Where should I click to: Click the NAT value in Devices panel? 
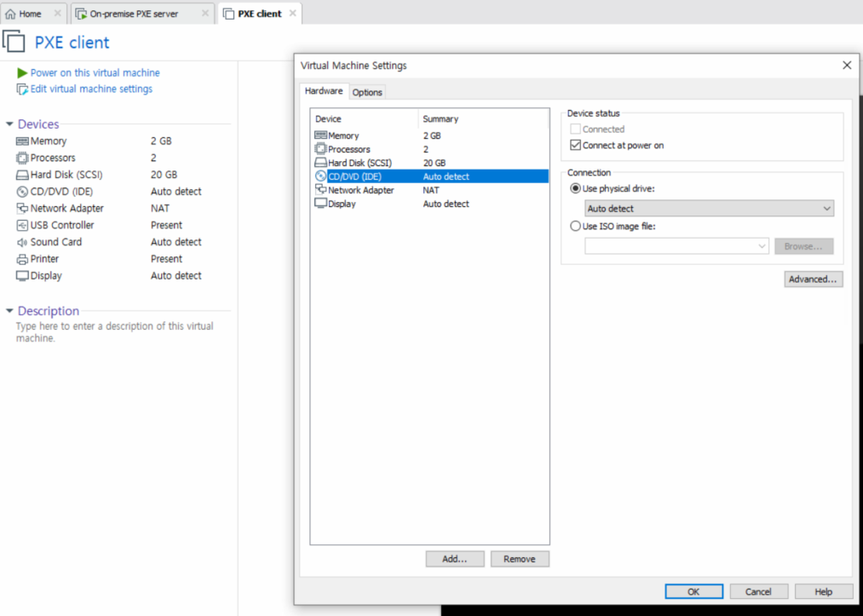point(160,209)
